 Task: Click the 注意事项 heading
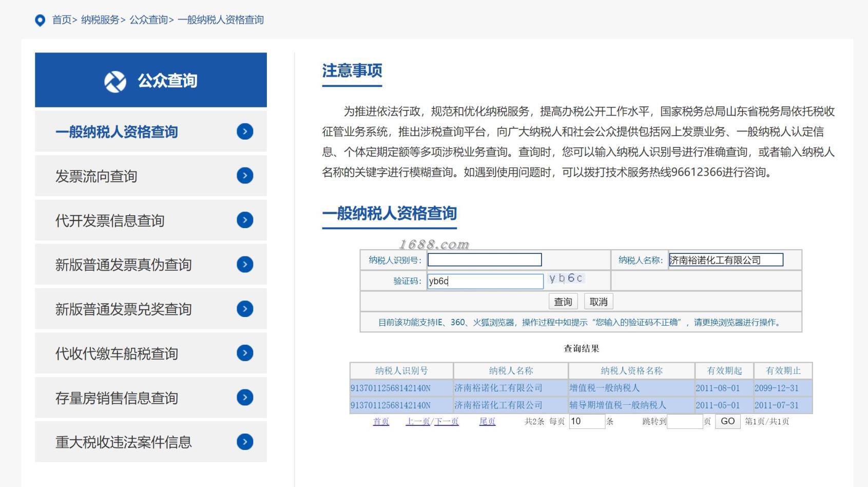[x=352, y=70]
